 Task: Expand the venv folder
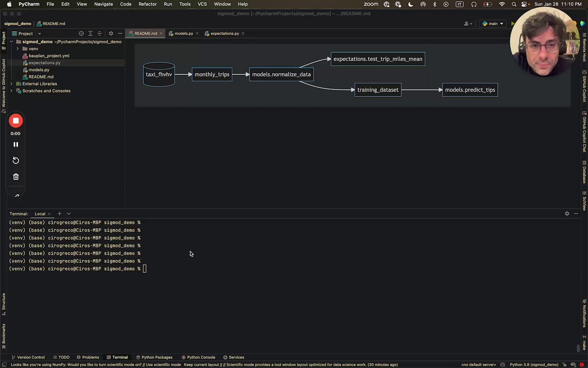pos(18,49)
